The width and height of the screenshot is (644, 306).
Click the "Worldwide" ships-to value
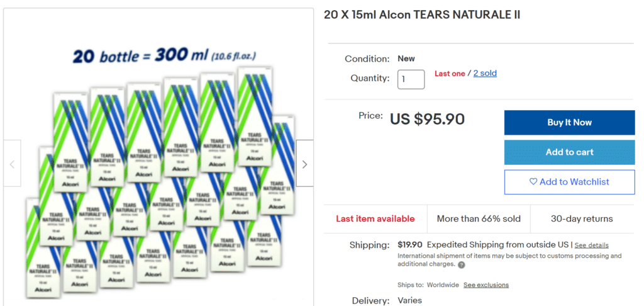[443, 285]
